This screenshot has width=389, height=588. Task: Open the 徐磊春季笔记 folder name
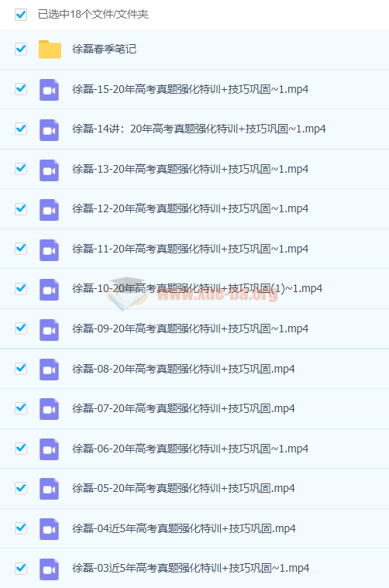(105, 49)
